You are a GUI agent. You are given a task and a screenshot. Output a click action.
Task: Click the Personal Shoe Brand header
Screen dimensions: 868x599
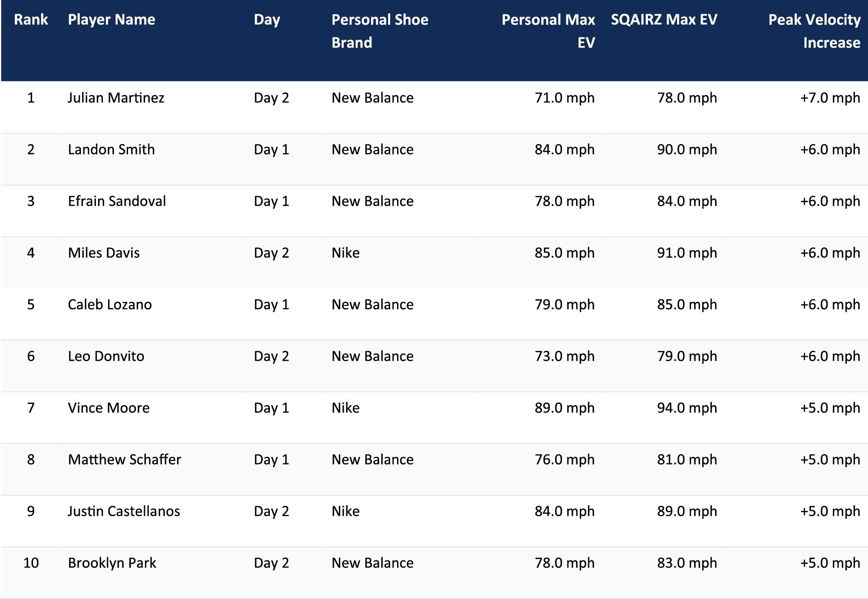coord(380,31)
